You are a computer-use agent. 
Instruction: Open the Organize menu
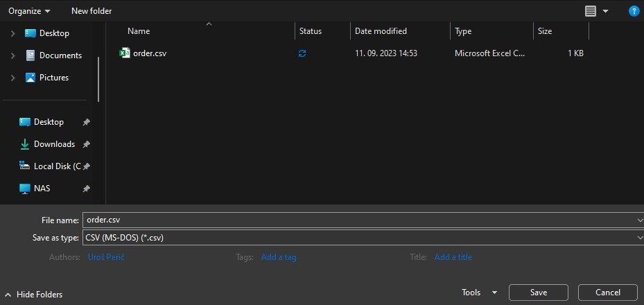click(x=29, y=11)
